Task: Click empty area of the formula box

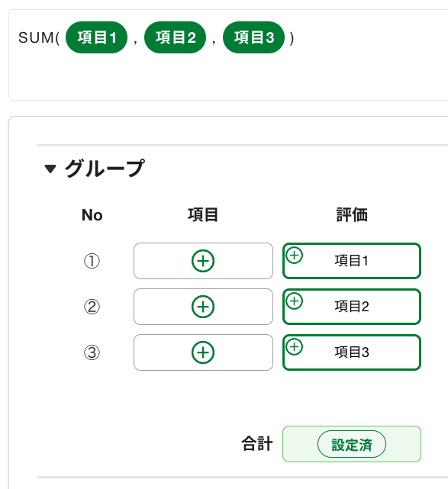Action: click(227, 78)
